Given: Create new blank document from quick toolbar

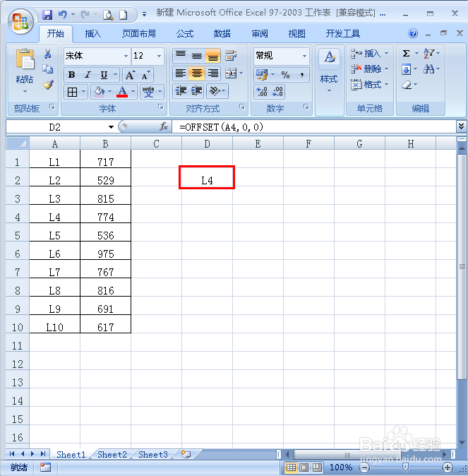Looking at the screenshot, I should click(124, 15).
